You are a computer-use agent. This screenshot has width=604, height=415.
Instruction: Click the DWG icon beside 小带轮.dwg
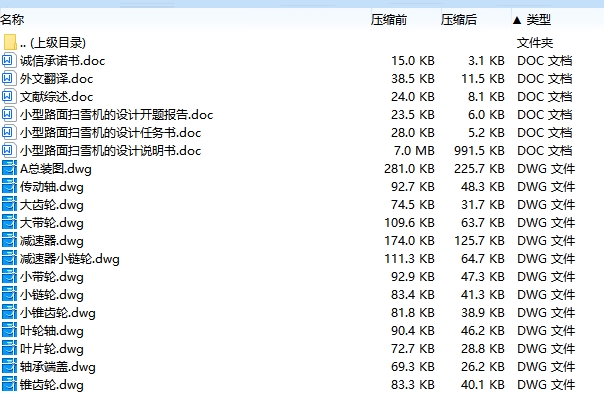[9, 276]
